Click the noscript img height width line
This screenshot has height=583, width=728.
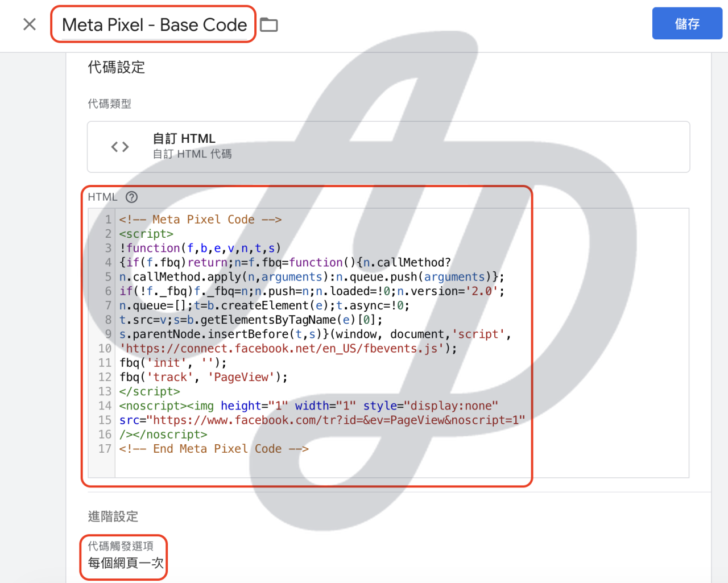click(308, 406)
